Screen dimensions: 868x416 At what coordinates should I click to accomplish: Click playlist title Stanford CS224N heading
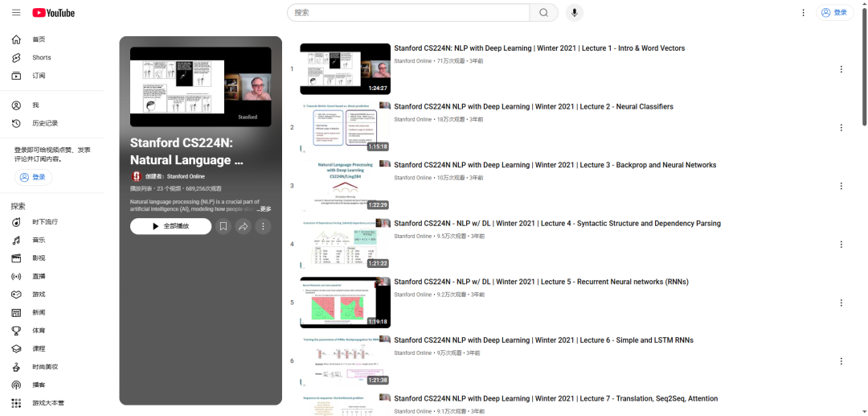[x=186, y=151]
